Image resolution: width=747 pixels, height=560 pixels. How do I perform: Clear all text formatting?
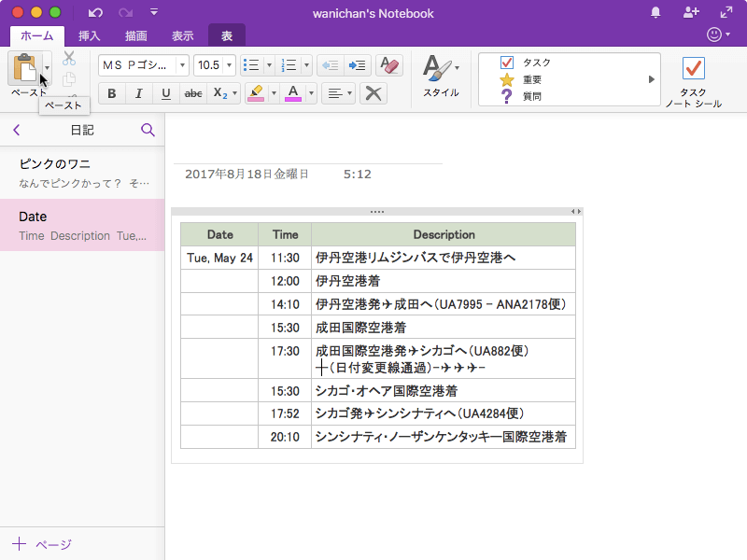[388, 65]
